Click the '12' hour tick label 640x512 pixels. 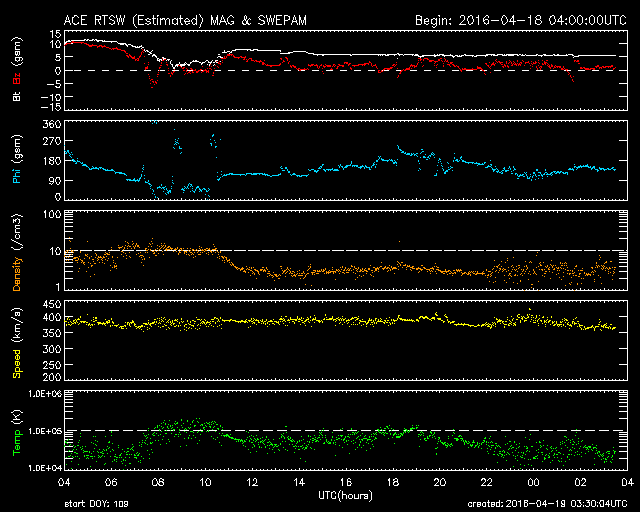(x=252, y=483)
